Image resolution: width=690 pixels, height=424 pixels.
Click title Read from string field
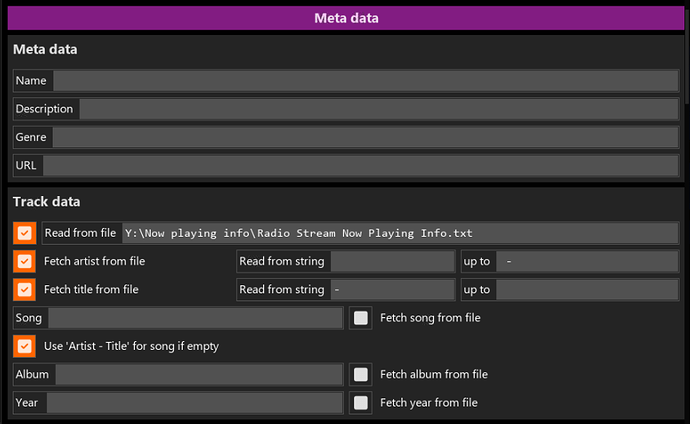point(392,289)
